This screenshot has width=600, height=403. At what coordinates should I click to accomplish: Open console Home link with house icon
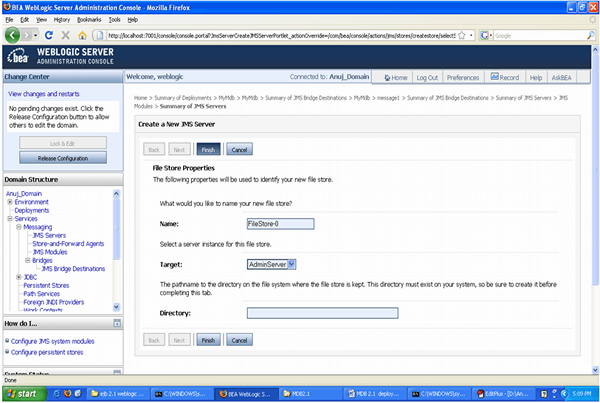tap(395, 77)
